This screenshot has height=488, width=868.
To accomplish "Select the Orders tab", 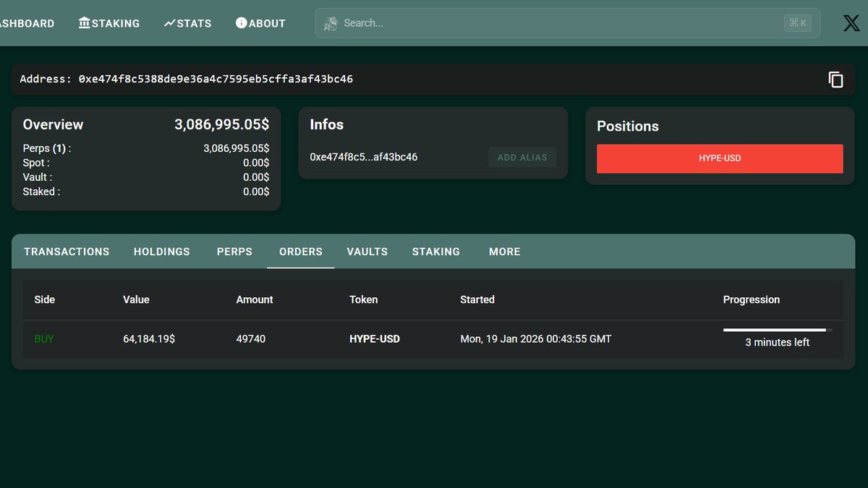I will pos(301,252).
